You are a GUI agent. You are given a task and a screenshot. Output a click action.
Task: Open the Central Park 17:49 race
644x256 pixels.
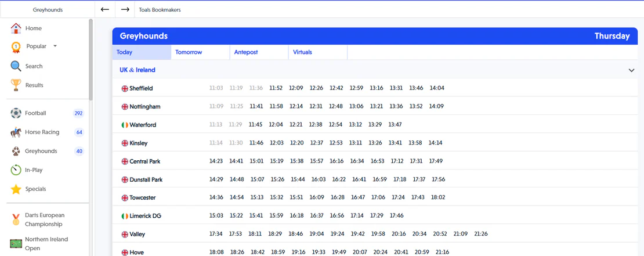click(436, 161)
